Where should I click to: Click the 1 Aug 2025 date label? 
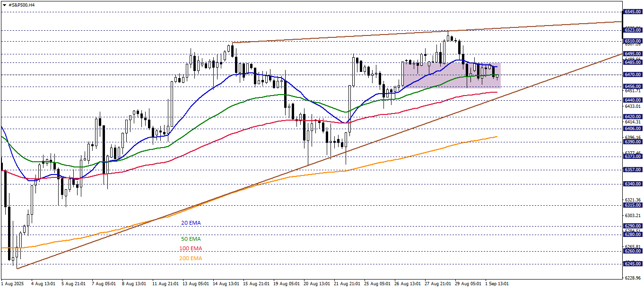[12, 284]
